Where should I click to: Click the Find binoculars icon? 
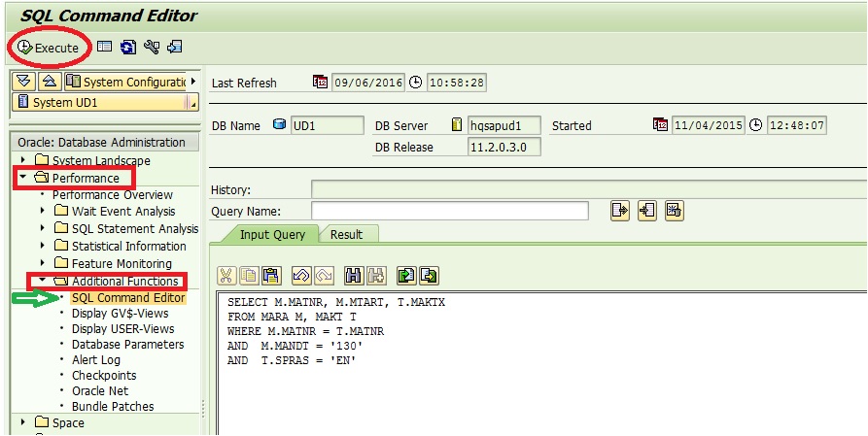[353, 276]
